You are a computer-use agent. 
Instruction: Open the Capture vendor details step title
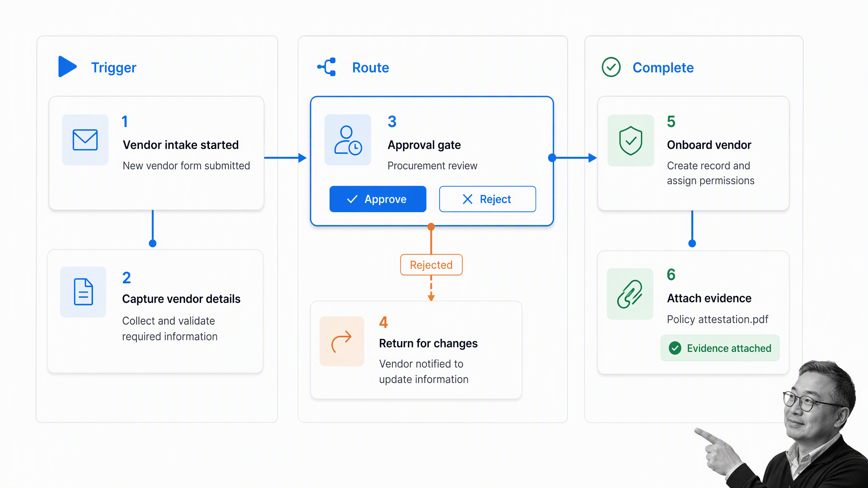click(181, 299)
